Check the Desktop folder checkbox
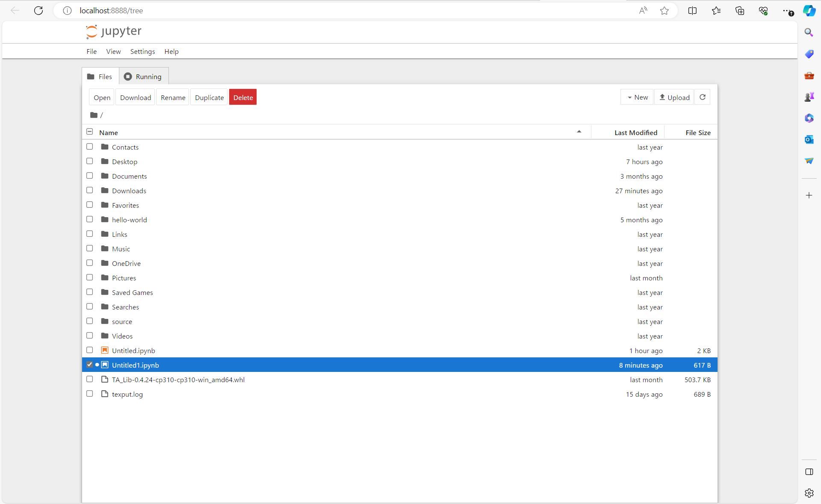Image resolution: width=821 pixels, height=504 pixels. (89, 161)
